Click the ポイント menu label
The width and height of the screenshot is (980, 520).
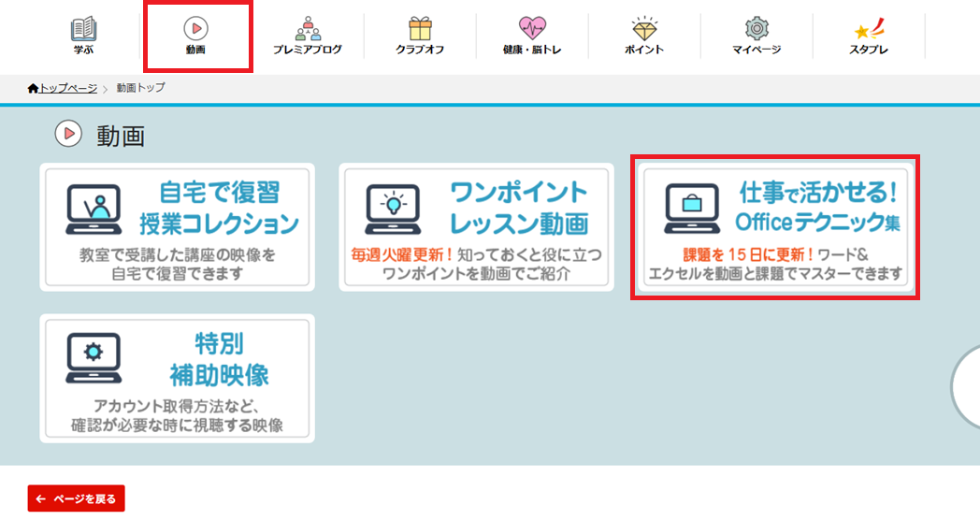coord(644,50)
